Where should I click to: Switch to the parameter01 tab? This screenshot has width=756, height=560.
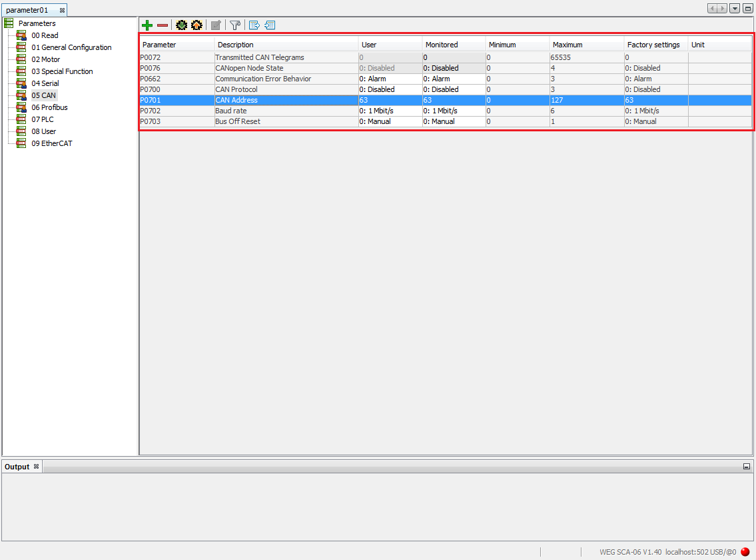click(x=27, y=9)
